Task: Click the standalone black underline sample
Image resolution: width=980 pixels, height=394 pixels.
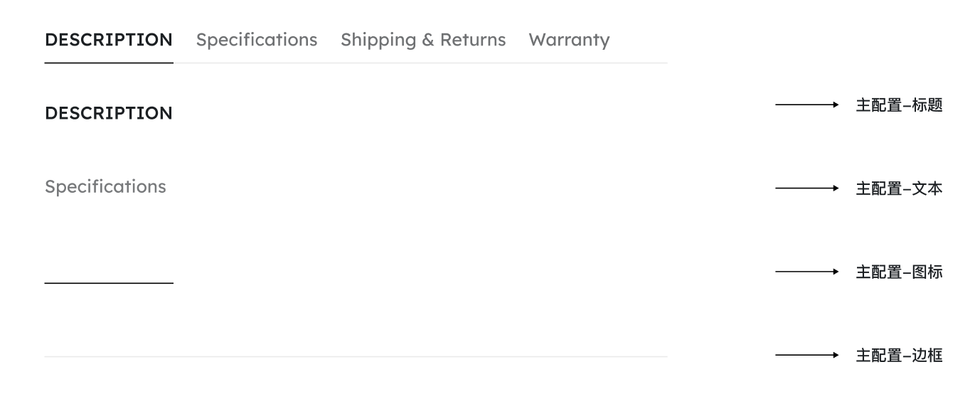Action: coord(109,283)
